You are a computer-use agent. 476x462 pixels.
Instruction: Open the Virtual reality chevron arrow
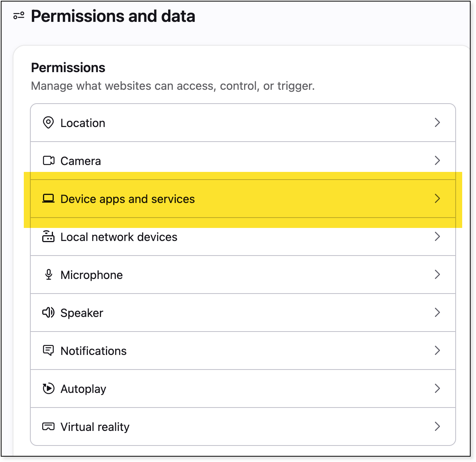click(x=437, y=426)
